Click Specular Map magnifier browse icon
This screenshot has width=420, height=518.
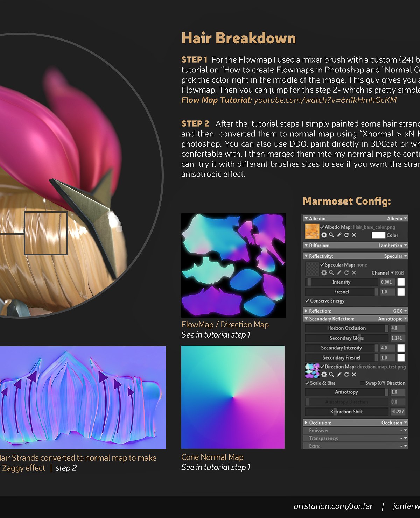click(331, 272)
